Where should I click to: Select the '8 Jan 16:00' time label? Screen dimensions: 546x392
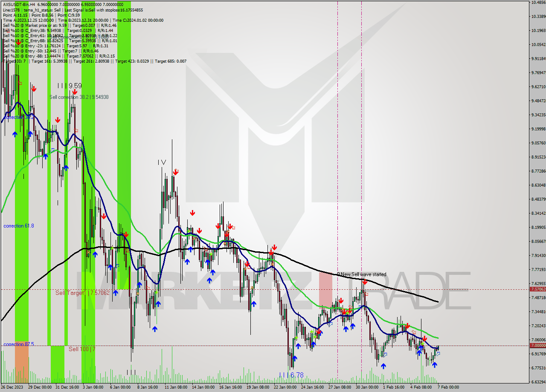tap(148, 387)
